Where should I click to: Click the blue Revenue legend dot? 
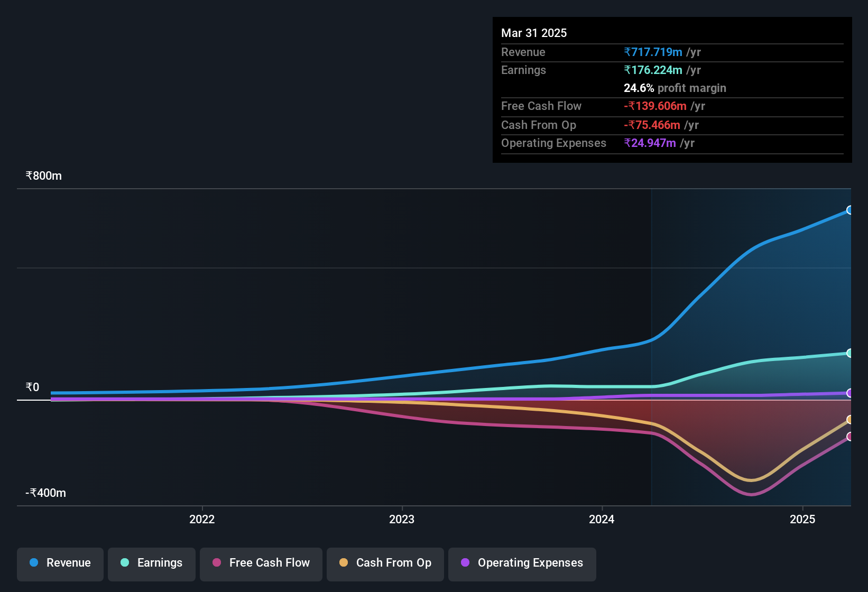34,563
